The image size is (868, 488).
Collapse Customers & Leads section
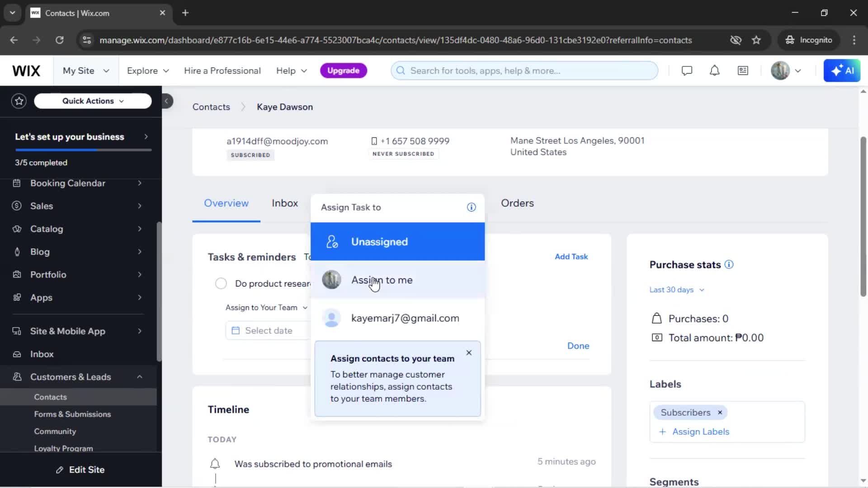pos(140,377)
